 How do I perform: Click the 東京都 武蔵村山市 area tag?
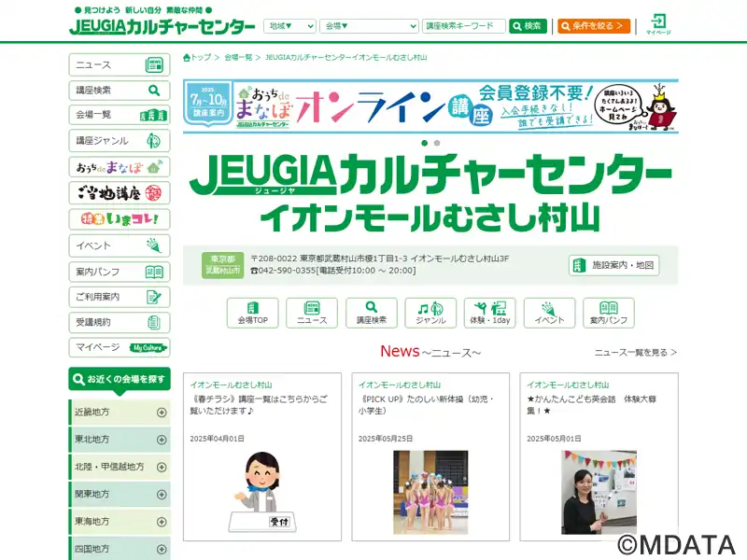222,265
